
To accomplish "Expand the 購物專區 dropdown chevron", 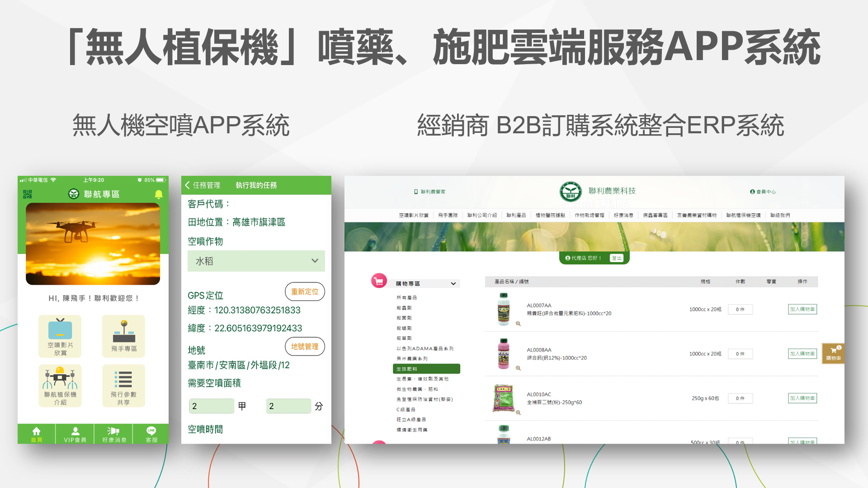I will [453, 284].
